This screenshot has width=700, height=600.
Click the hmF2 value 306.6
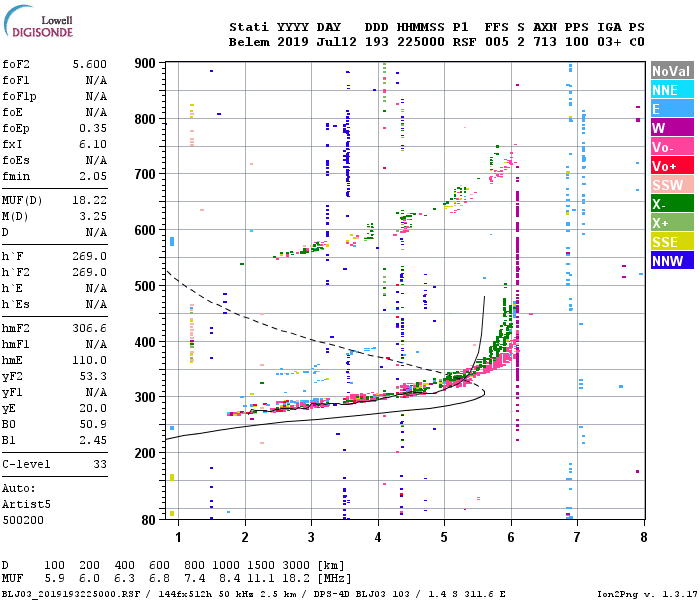(90, 329)
